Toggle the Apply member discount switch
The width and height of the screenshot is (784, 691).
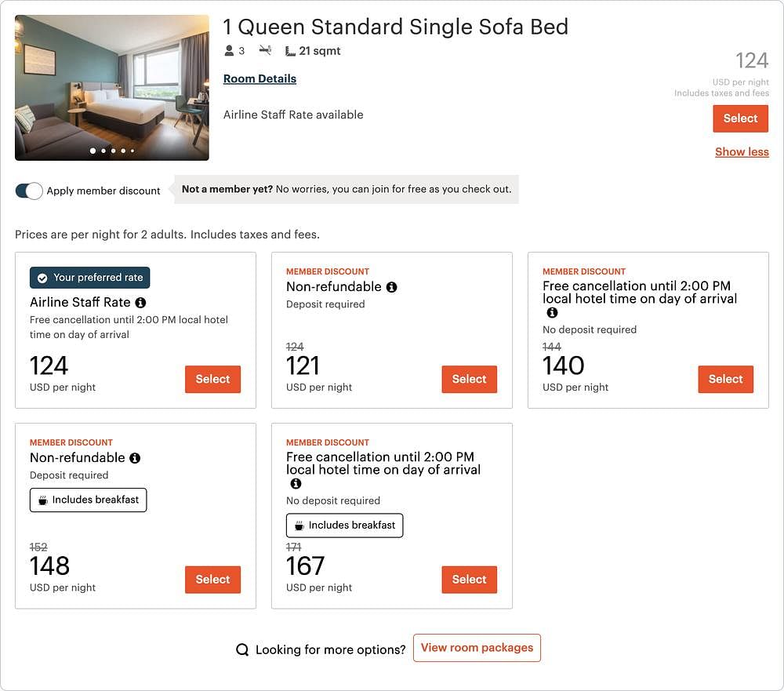29,191
